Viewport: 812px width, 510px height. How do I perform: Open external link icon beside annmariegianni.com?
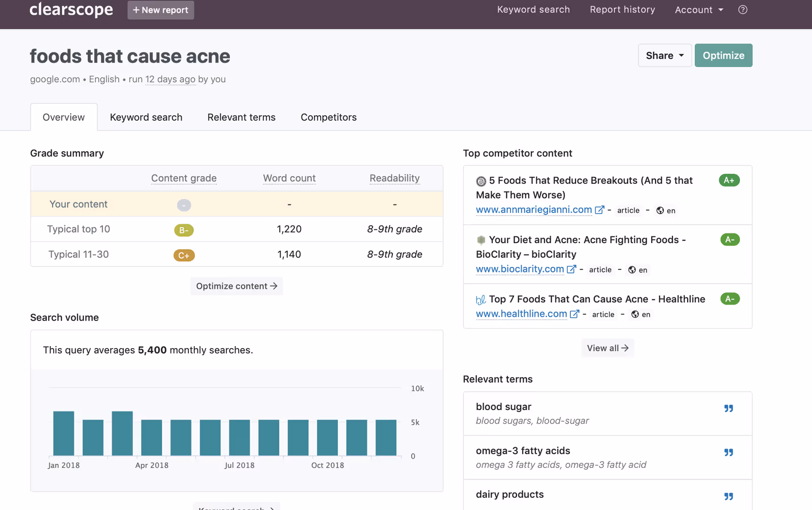click(599, 210)
